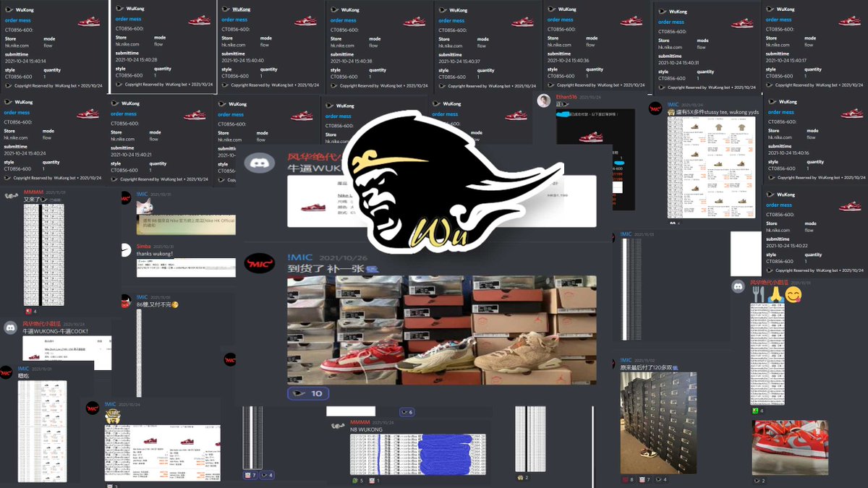Click the yum face emoji in 2021/11/01 message
The image size is (868, 488).
[x=793, y=295]
